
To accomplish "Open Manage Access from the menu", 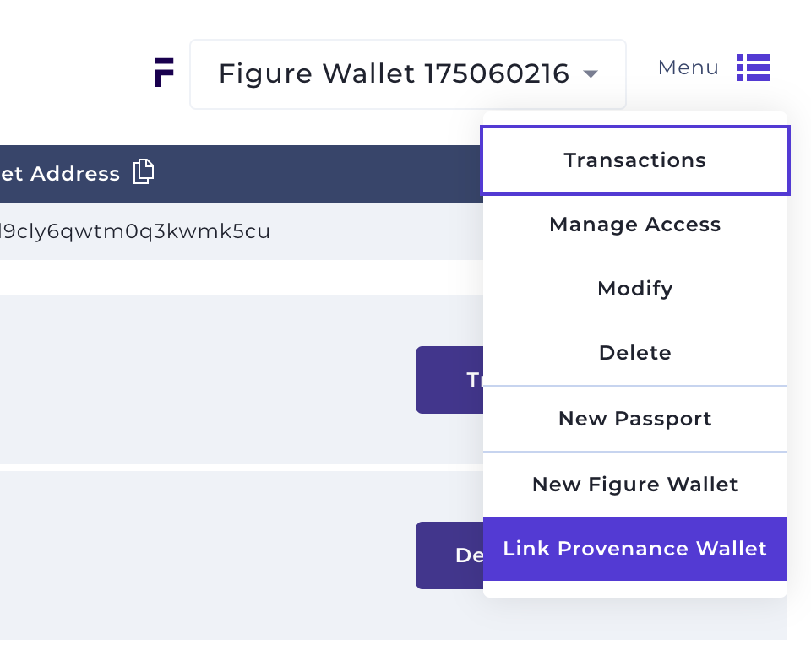I will tap(634, 225).
